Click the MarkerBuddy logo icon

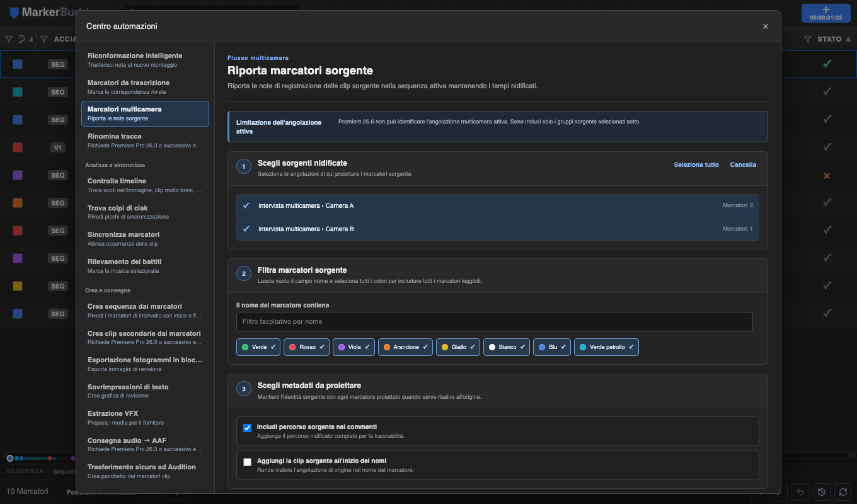point(14,13)
